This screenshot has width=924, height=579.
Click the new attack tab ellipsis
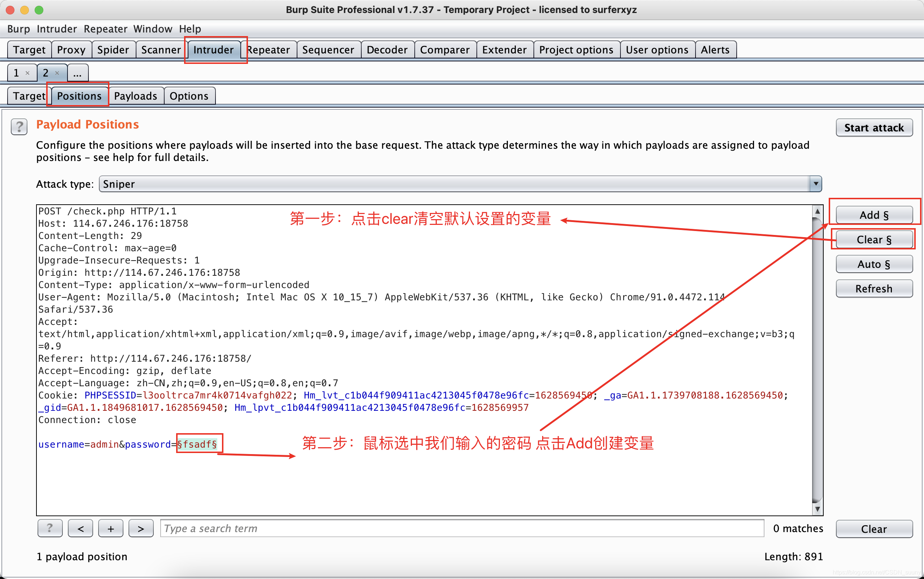click(78, 73)
